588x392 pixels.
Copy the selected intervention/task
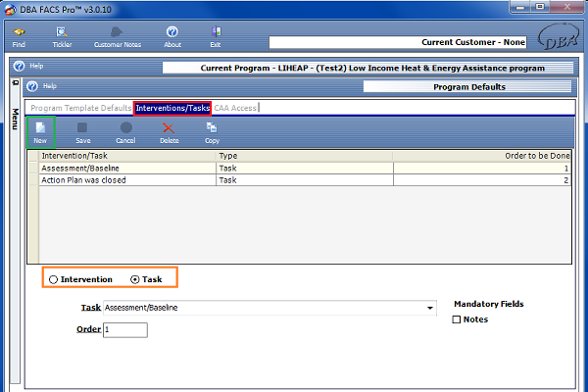pos(212,133)
